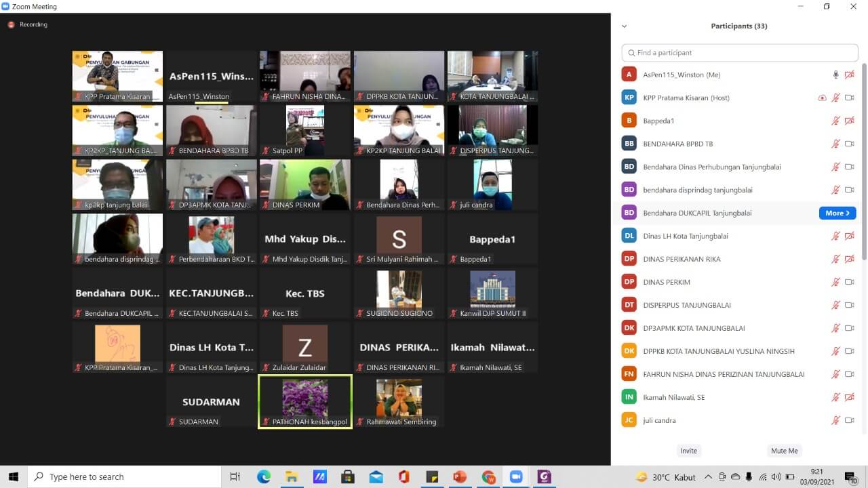The width and height of the screenshot is (868, 488).
Task: Collapse the Participants panel with the chevron
Action: (x=624, y=26)
